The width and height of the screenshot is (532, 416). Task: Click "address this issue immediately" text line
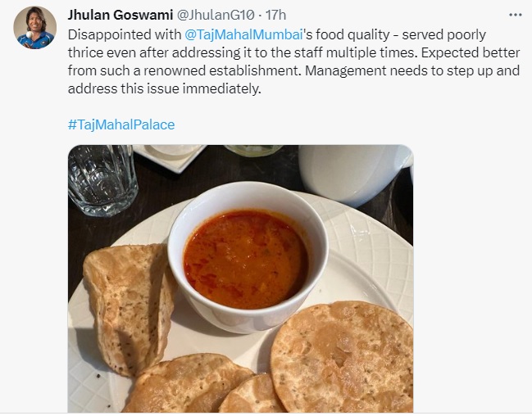point(164,88)
